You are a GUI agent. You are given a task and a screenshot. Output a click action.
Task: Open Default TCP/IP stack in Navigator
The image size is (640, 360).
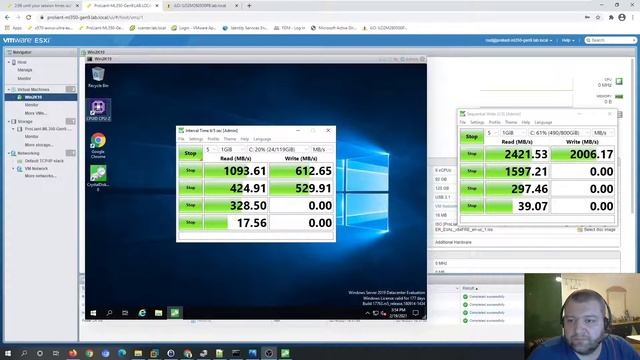pyautogui.click(x=44, y=161)
